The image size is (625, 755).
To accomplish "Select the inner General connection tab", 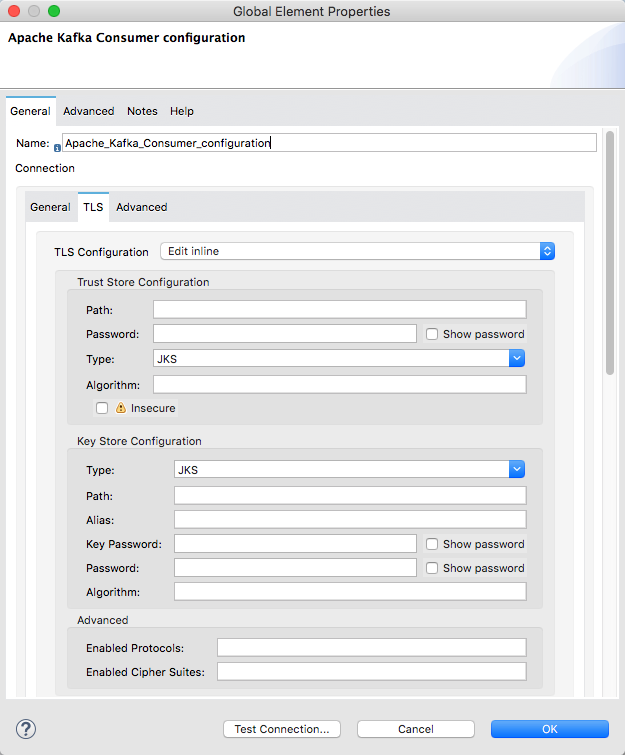I will click(x=50, y=207).
